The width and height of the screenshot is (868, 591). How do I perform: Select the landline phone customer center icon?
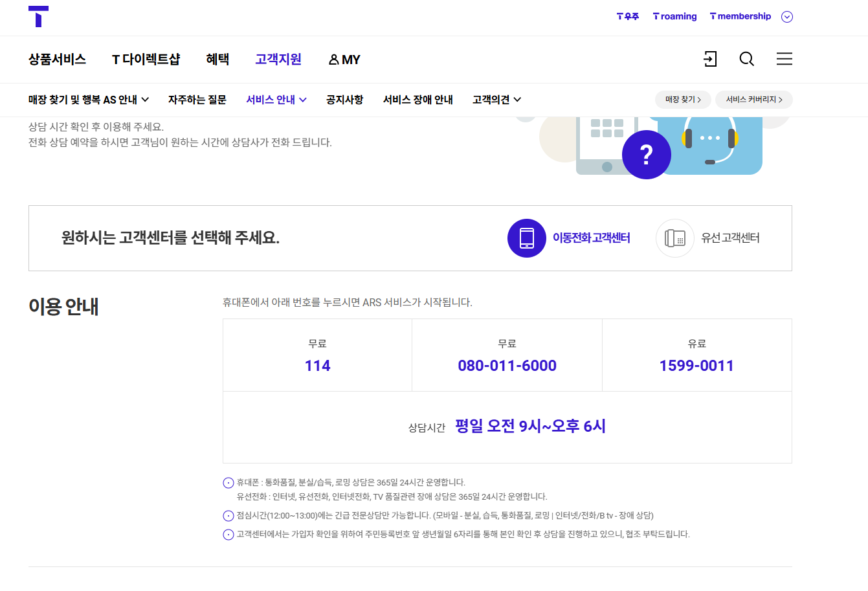click(675, 238)
